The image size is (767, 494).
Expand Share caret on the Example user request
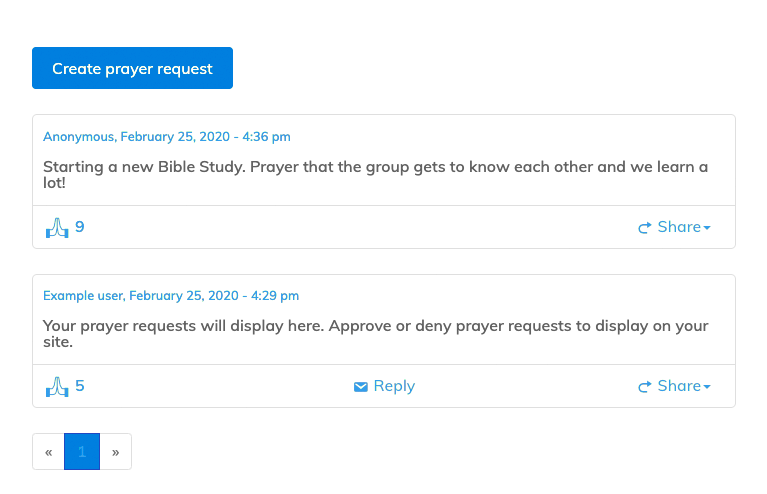(x=707, y=387)
